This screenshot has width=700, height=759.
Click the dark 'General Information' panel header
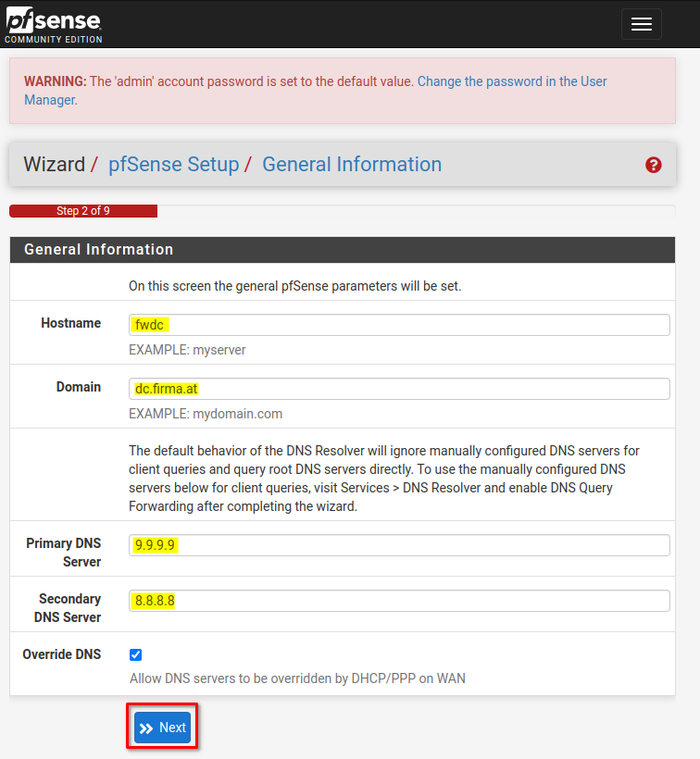tap(343, 250)
